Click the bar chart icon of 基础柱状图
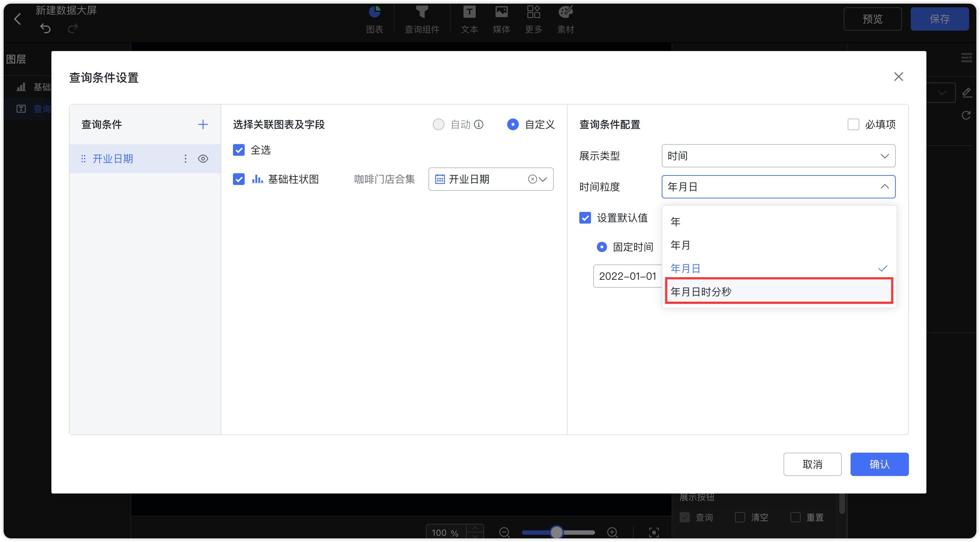 257,179
